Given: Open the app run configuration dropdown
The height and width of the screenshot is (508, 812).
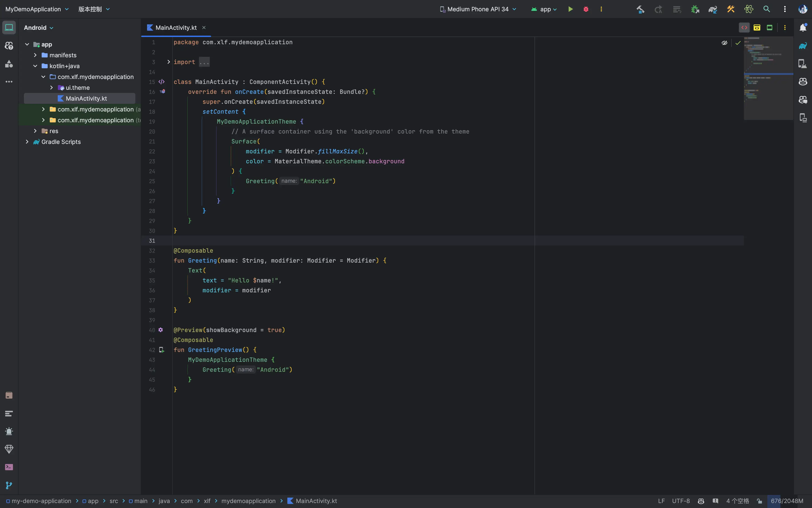Looking at the screenshot, I should [544, 9].
